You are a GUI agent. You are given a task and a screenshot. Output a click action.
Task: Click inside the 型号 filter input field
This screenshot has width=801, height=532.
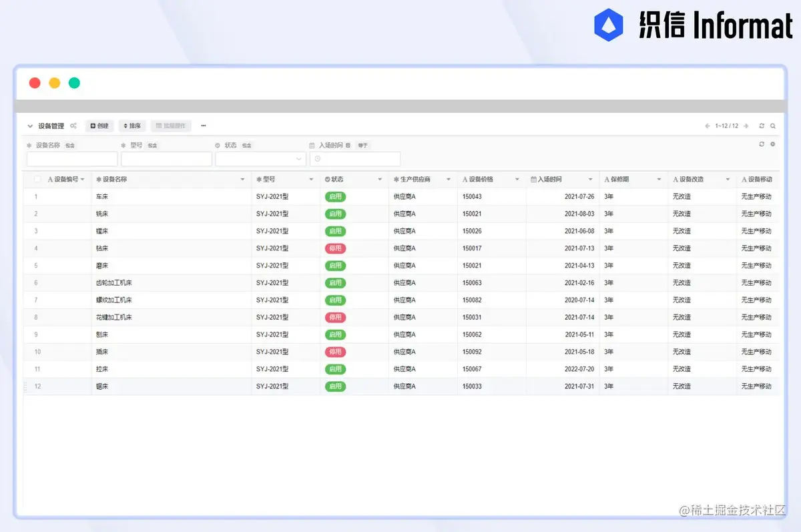coord(166,159)
